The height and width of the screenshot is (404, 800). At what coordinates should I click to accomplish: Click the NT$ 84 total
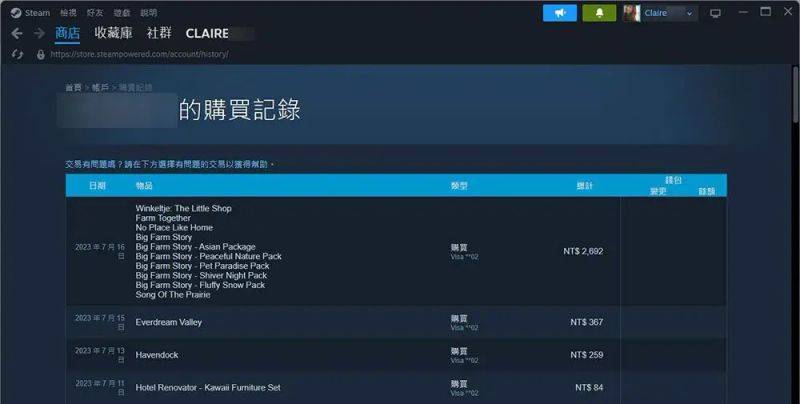(589, 388)
